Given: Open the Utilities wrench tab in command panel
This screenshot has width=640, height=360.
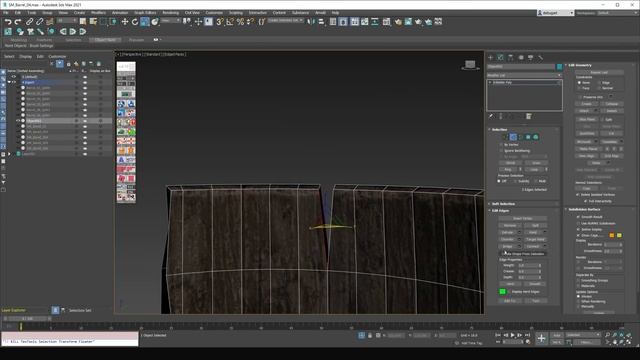Looking at the screenshot, I should [x=540, y=58].
